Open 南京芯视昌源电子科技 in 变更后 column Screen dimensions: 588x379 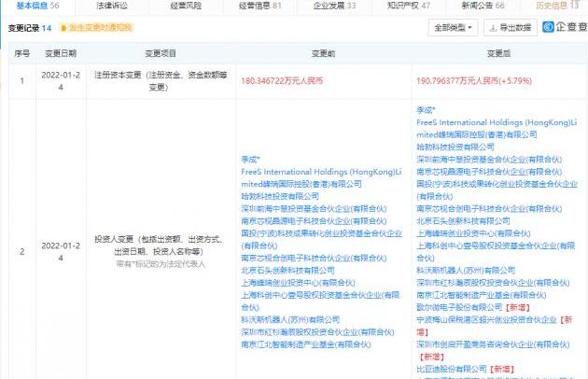pos(489,172)
